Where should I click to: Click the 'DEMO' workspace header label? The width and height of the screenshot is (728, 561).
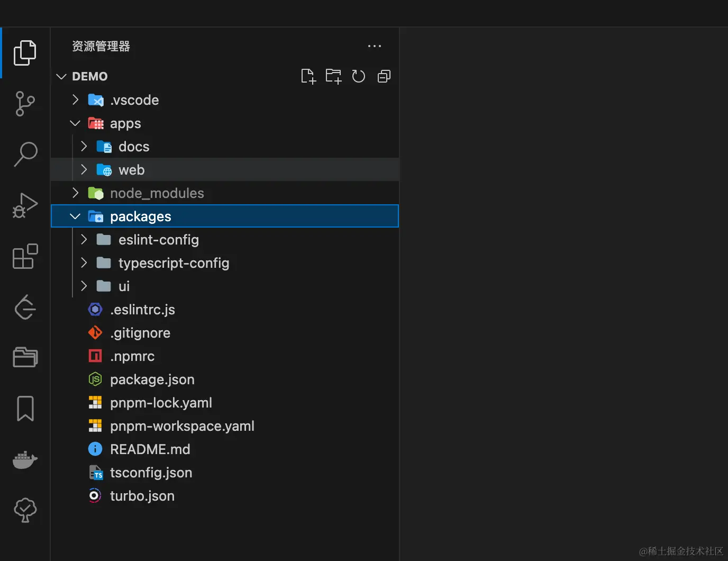90,76
